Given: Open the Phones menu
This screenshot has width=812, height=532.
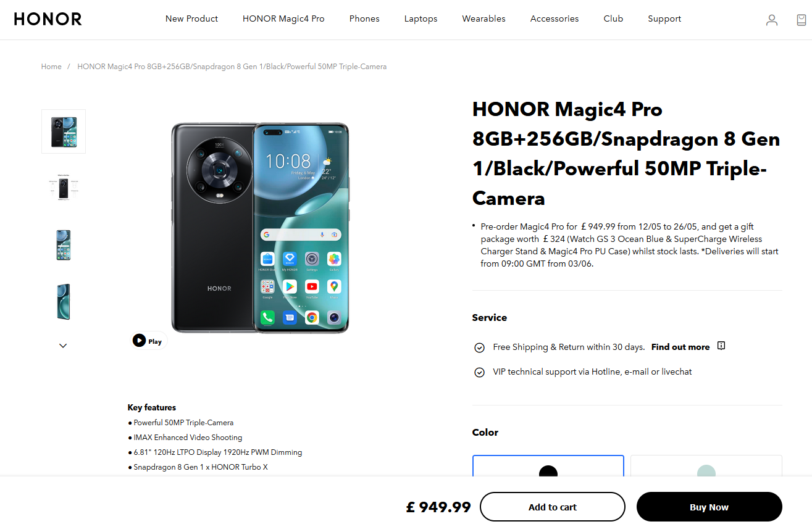Looking at the screenshot, I should point(364,19).
